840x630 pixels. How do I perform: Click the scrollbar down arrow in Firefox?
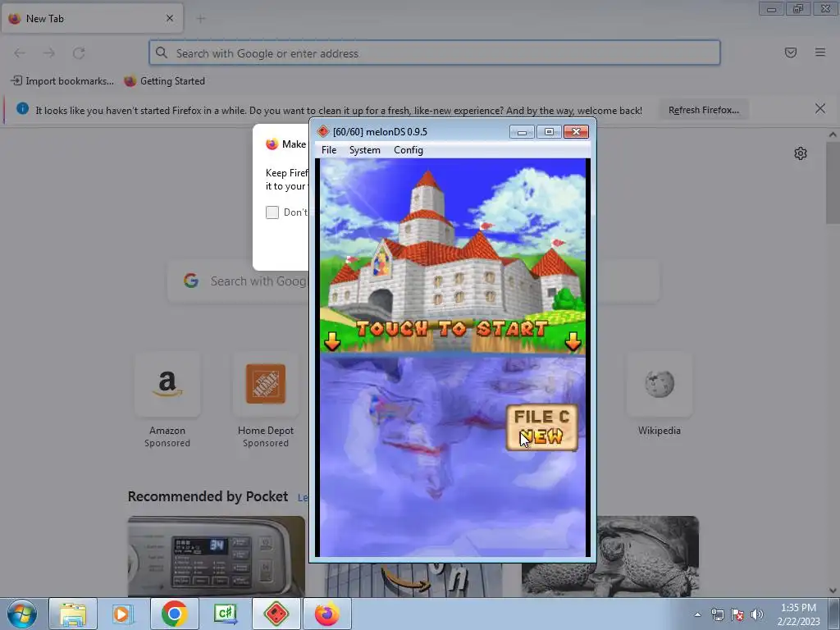tap(833, 591)
